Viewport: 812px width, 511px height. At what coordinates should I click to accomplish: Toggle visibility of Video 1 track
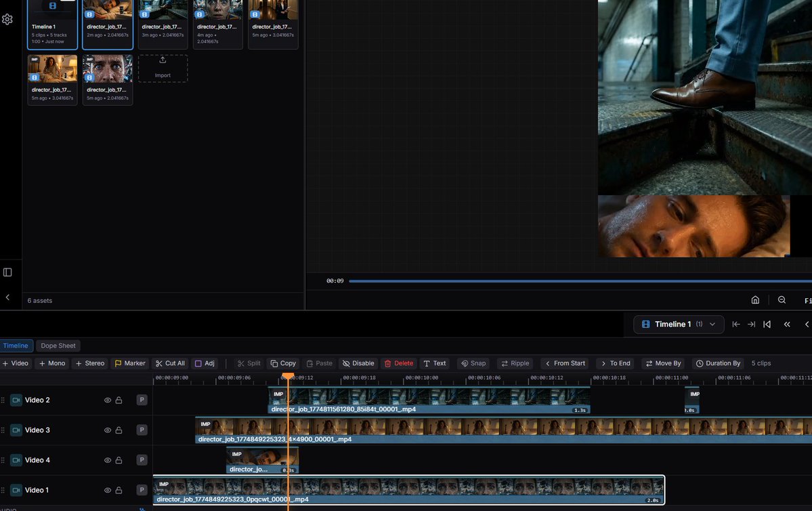click(x=107, y=490)
